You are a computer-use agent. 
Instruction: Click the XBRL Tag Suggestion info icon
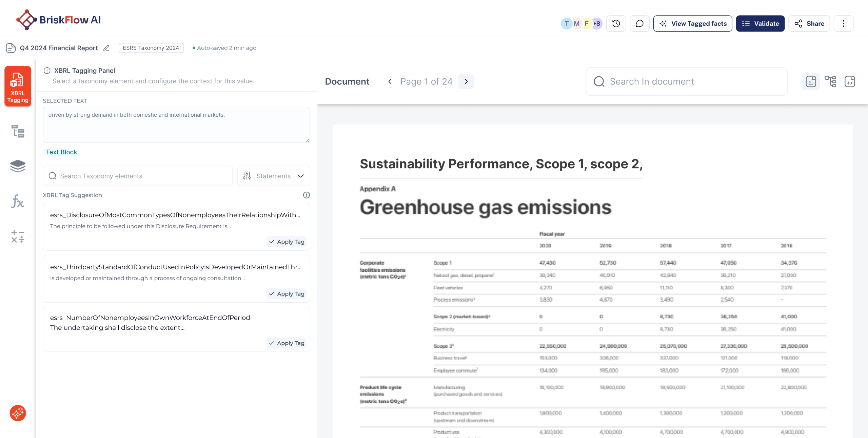[x=306, y=195]
